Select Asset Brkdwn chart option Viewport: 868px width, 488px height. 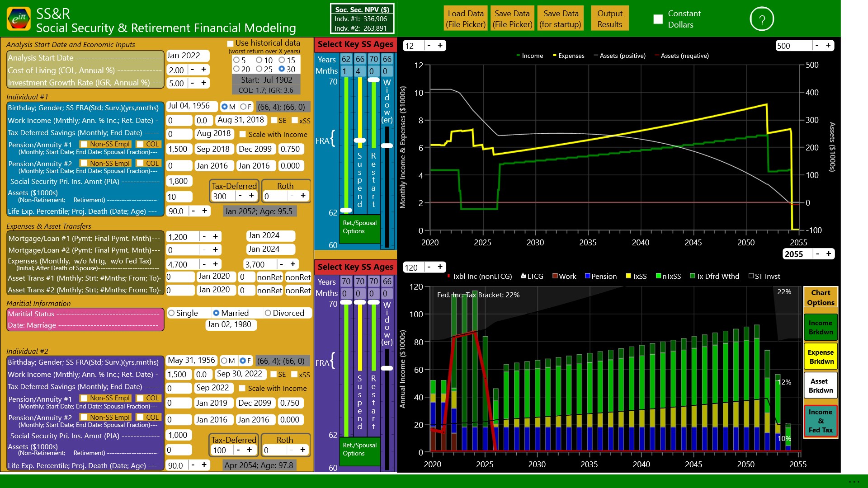click(x=821, y=386)
